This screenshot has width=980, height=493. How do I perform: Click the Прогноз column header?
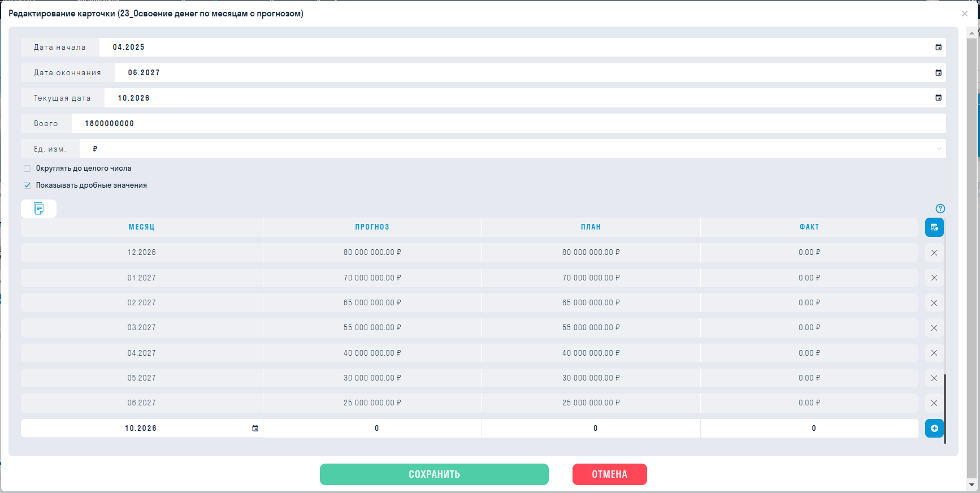[372, 227]
